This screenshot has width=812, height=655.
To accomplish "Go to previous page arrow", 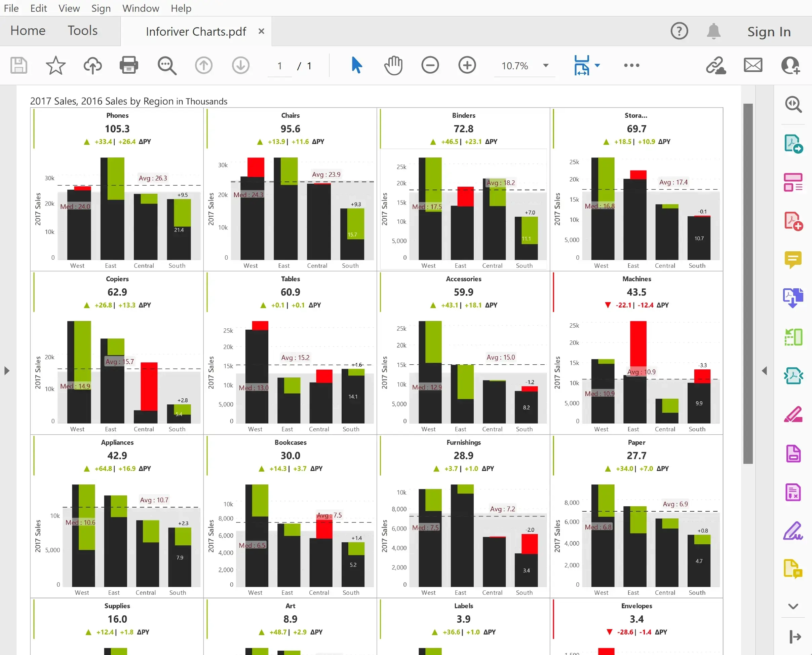I will [x=204, y=66].
